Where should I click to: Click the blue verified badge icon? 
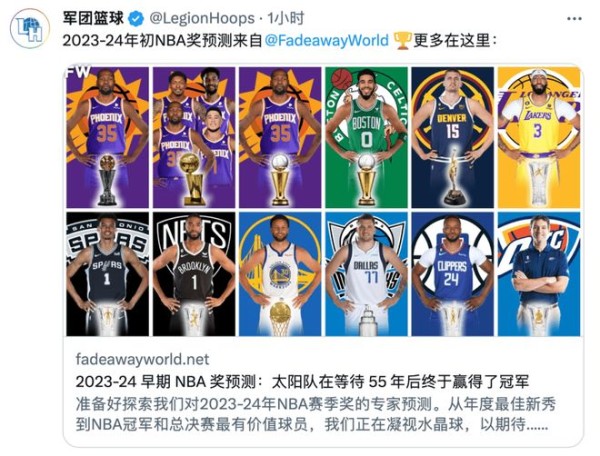135,19
